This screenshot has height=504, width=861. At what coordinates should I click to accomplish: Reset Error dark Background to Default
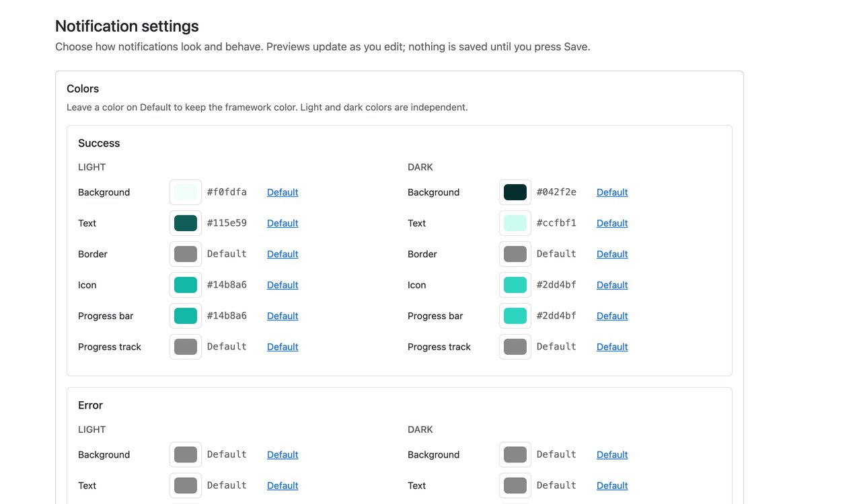click(x=612, y=454)
